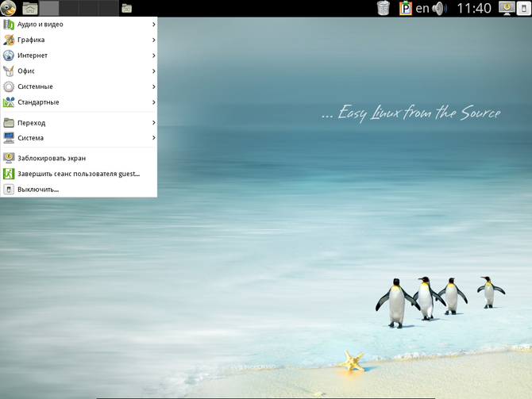Viewport: 532px width, 399px height.
Task: Click the speaker volume icon
Action: (x=440, y=9)
